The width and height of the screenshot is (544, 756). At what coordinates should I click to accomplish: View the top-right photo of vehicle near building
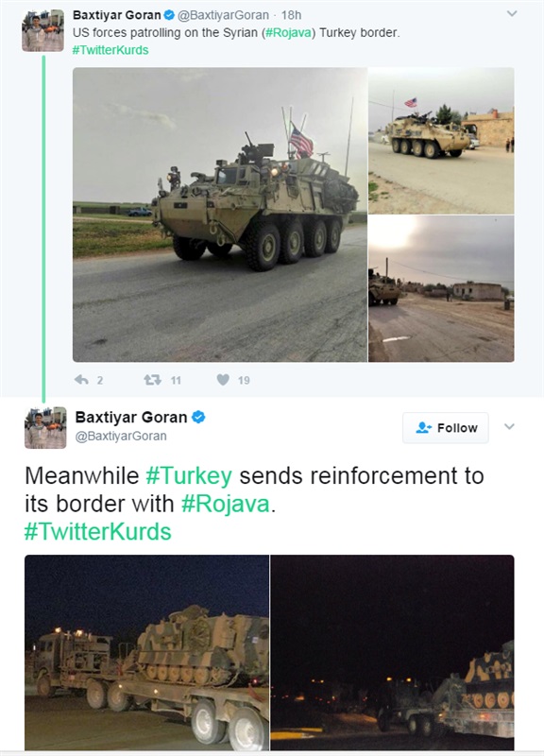pyautogui.click(x=441, y=141)
